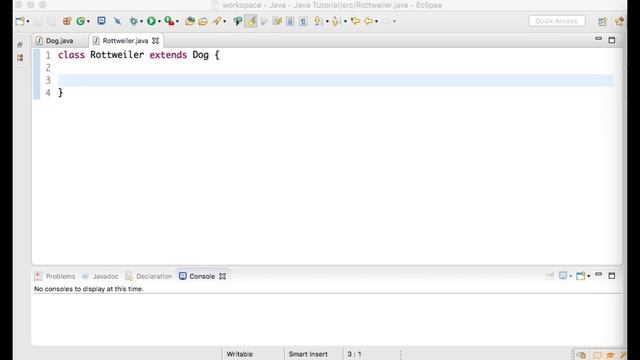Open the Open Console dropdown arrow

point(589,276)
